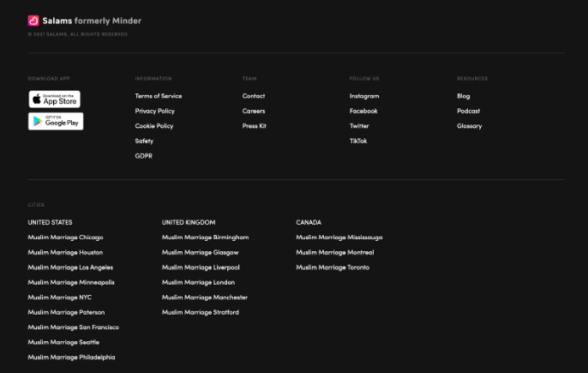
Task: Open Muslim Marriage Stratford
Action: pos(201,312)
